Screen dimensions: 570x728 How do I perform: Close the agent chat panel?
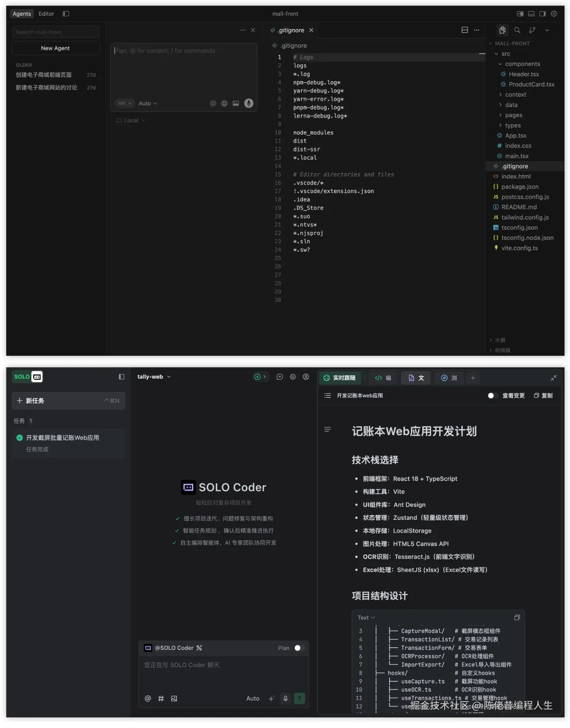coord(253,30)
